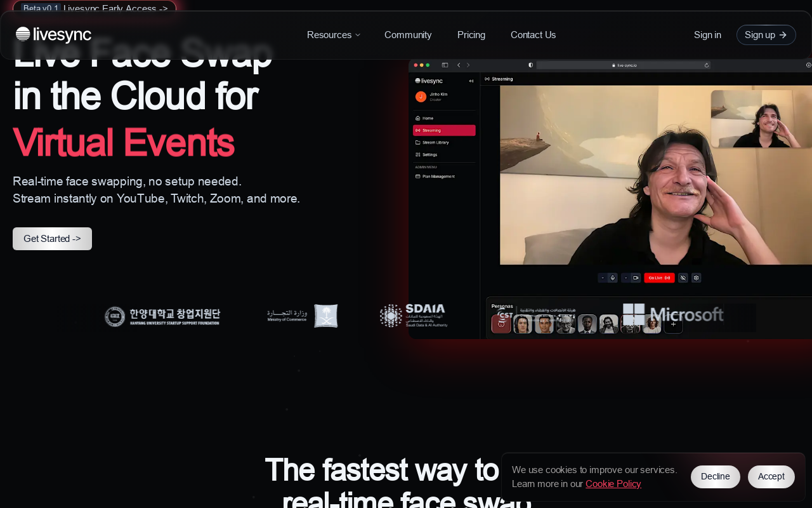Click the Microsoft partner logo
812x508 pixels.
pos(673,314)
